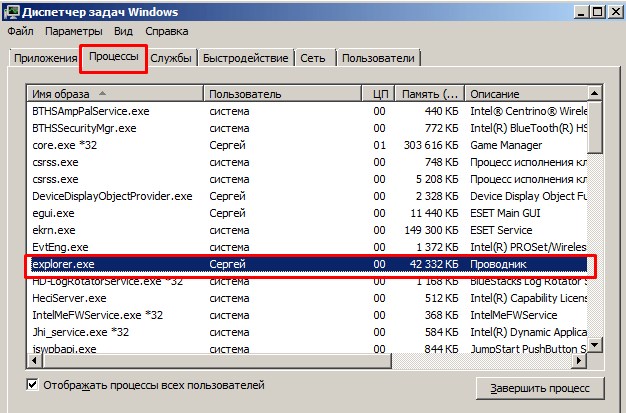Click the Game Manager description cell
This screenshot has width=626, height=413.
[x=506, y=145]
